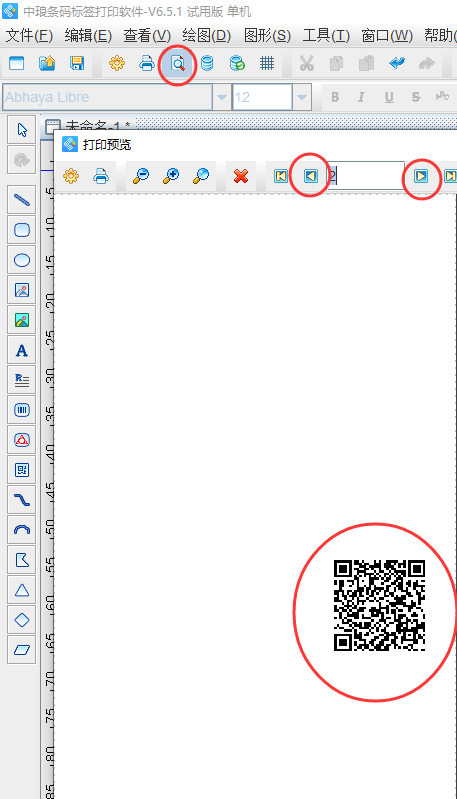Image resolution: width=457 pixels, height=799 pixels.
Task: Reset zoom magnifier in print preview
Action: point(201,176)
